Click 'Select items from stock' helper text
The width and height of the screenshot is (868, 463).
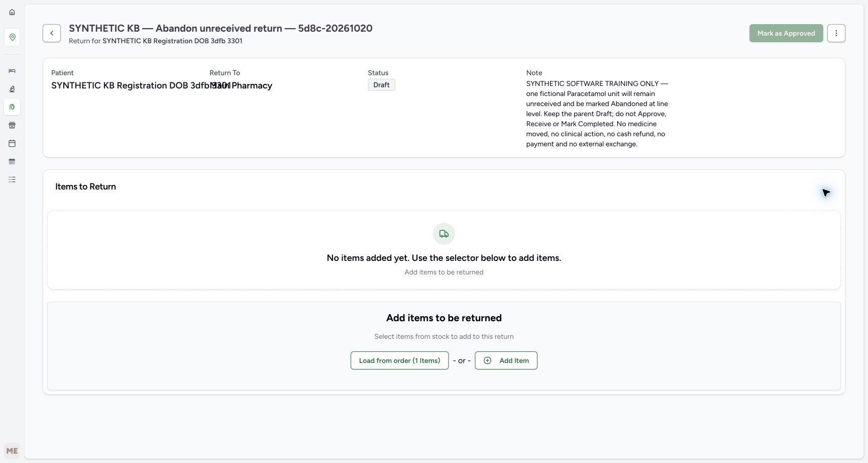[444, 336]
